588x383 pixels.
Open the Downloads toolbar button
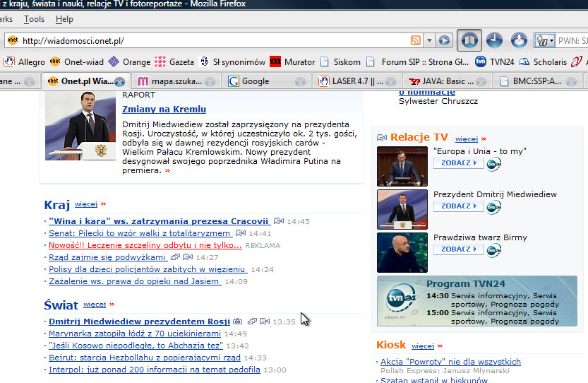[x=519, y=40]
